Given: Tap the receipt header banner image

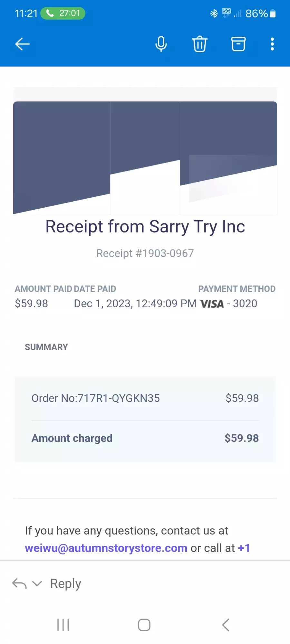Looking at the screenshot, I should point(145,158).
